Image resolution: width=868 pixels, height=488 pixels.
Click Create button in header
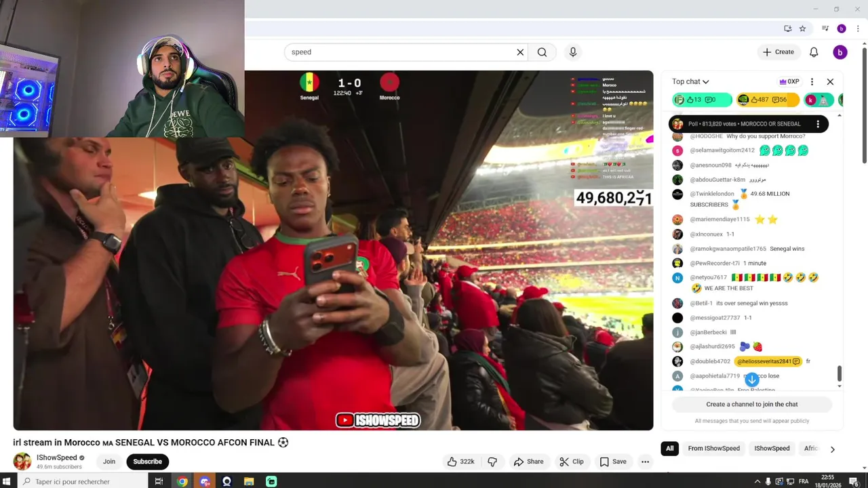coord(778,52)
